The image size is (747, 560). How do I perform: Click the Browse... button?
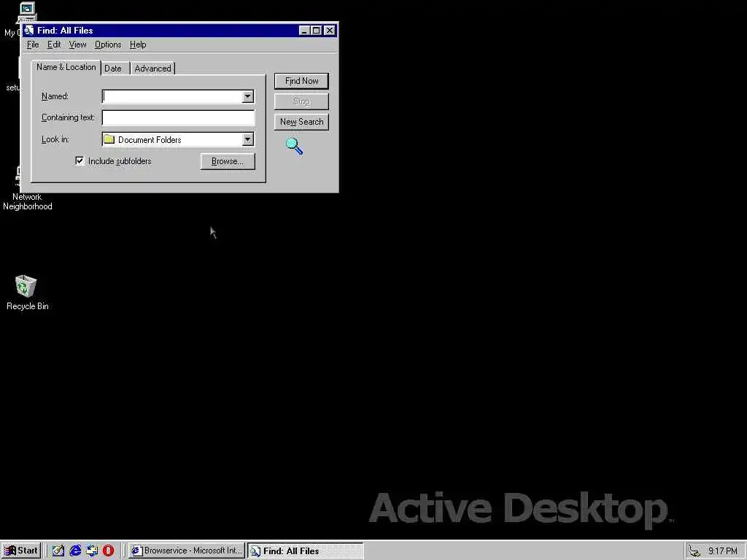coord(228,161)
